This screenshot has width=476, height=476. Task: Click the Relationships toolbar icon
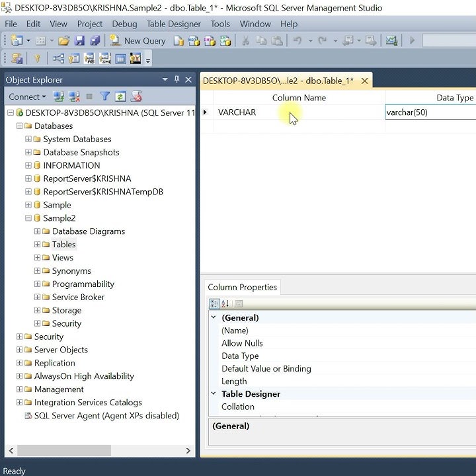coord(58,58)
